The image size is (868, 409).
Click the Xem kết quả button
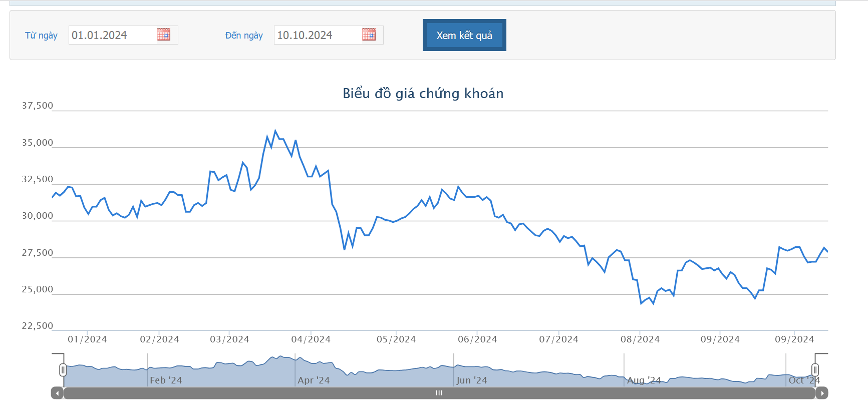(464, 35)
